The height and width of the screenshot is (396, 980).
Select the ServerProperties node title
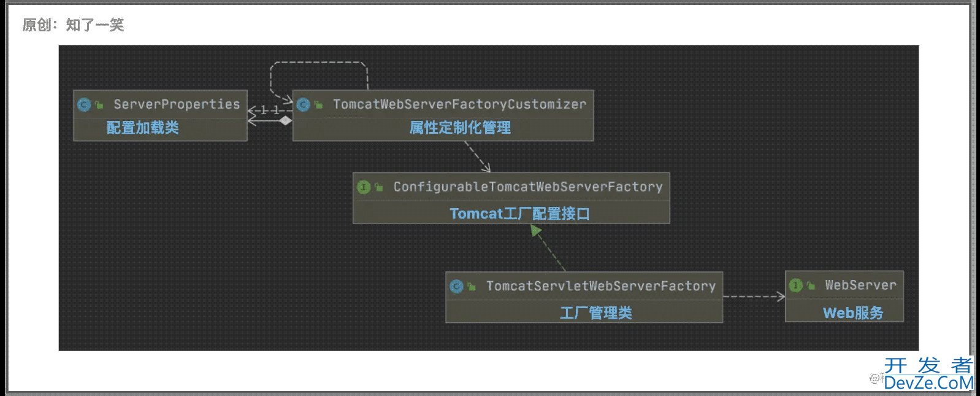click(177, 104)
